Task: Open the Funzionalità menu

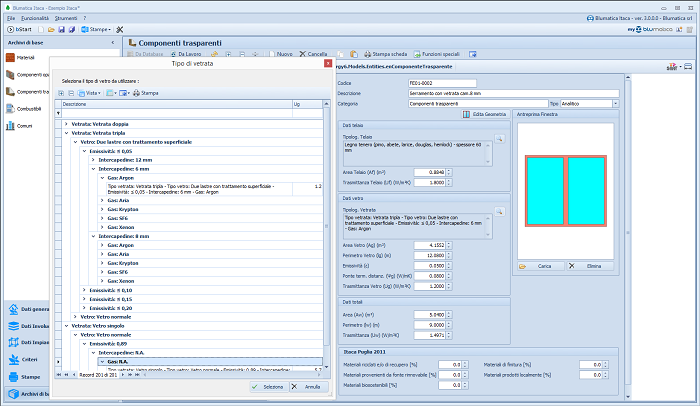Action: point(33,18)
